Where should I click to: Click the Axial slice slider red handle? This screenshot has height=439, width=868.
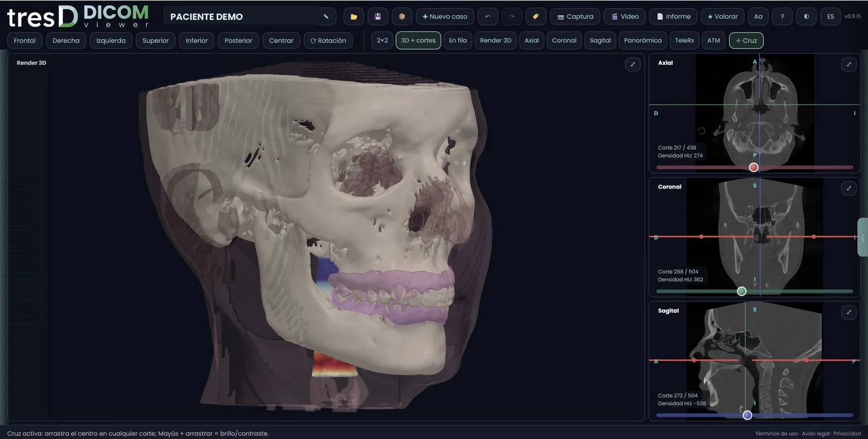[754, 167]
